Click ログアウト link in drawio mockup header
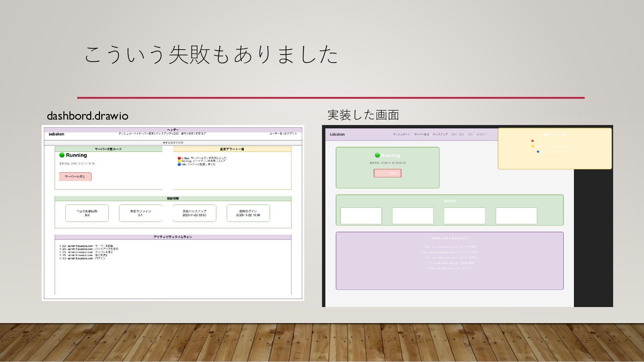Screen dimensions: 644x362 [x=291, y=134]
